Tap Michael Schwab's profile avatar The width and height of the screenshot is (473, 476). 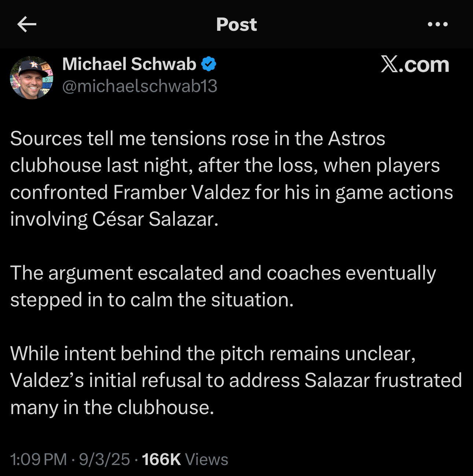click(32, 78)
